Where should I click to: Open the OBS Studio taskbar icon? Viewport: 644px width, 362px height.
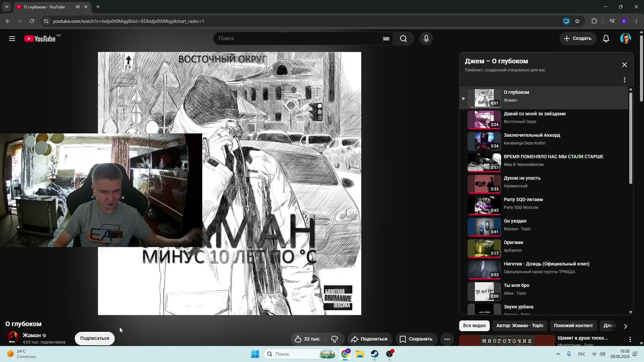coord(389,354)
